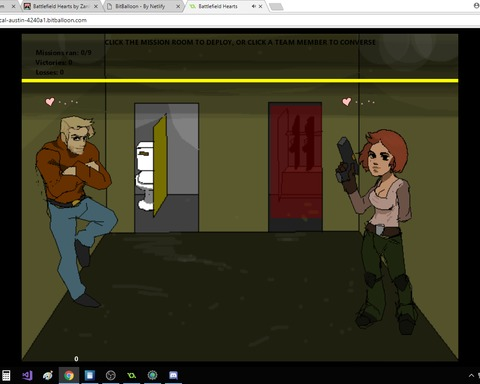Click the white toilet in the bathroom
Image resolution: width=480 pixels, height=384 pixels.
(x=145, y=176)
